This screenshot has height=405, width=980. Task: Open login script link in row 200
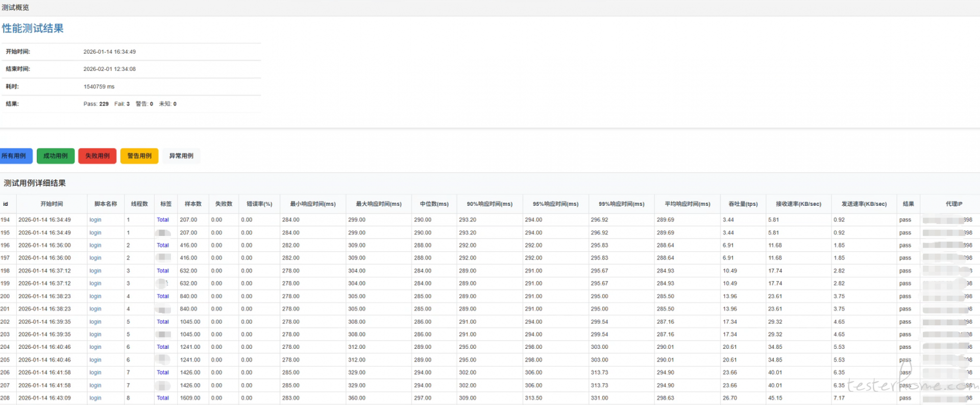(95, 296)
